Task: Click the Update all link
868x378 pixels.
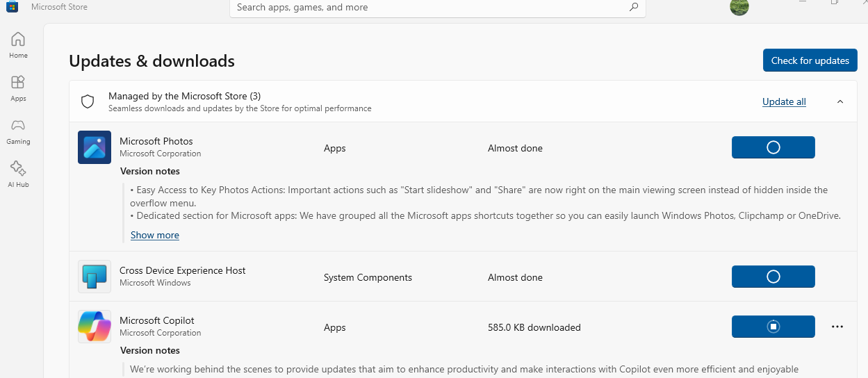Action: tap(784, 101)
